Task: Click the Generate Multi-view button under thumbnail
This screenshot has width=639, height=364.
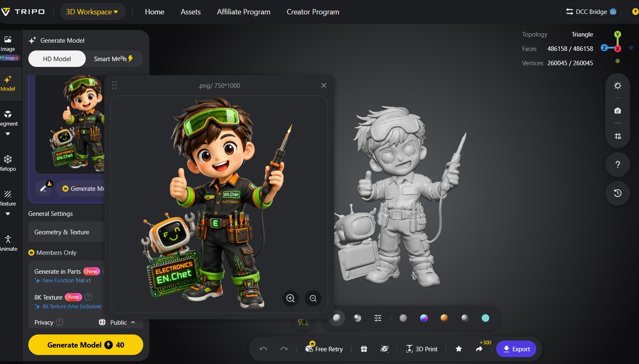Action: (81, 189)
